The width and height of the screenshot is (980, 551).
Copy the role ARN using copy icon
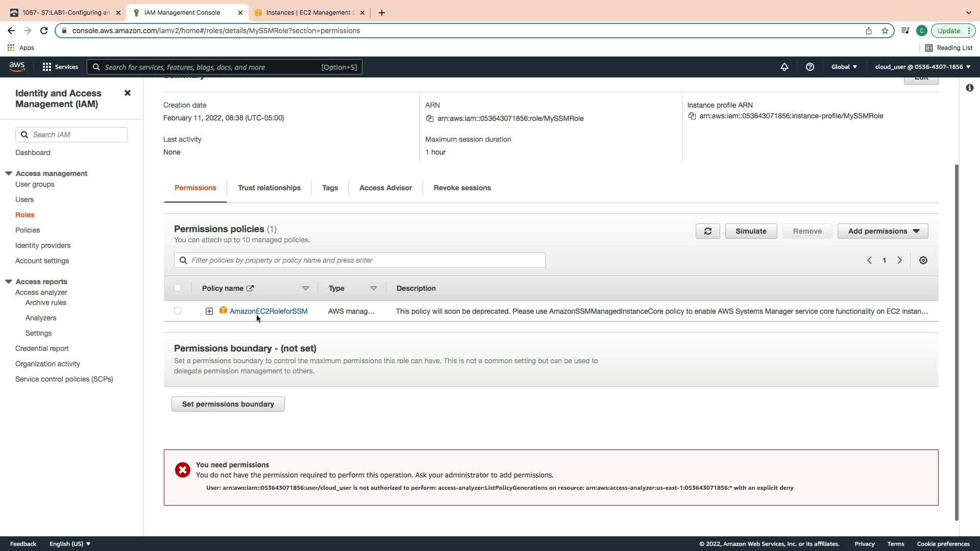429,118
